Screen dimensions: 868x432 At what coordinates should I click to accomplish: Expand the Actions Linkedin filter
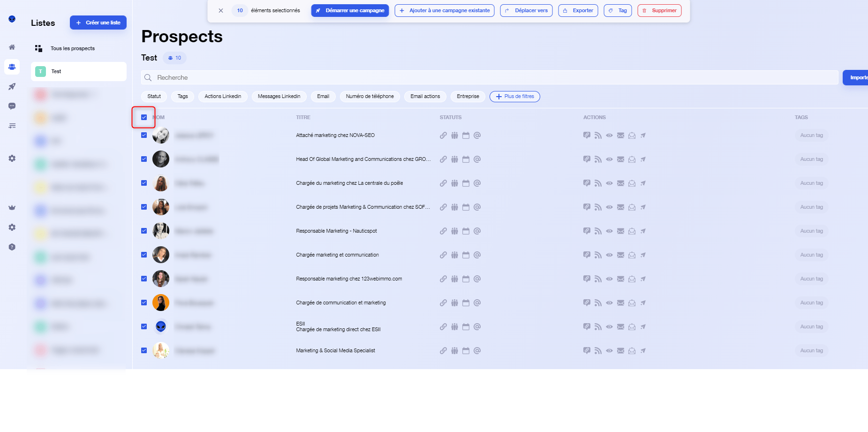(x=223, y=97)
